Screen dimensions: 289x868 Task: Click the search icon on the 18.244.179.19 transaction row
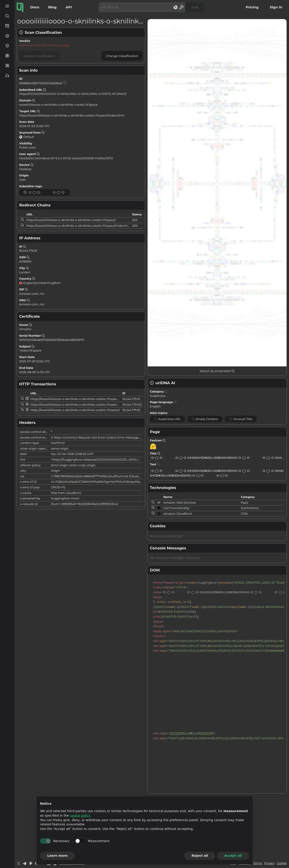23,399
